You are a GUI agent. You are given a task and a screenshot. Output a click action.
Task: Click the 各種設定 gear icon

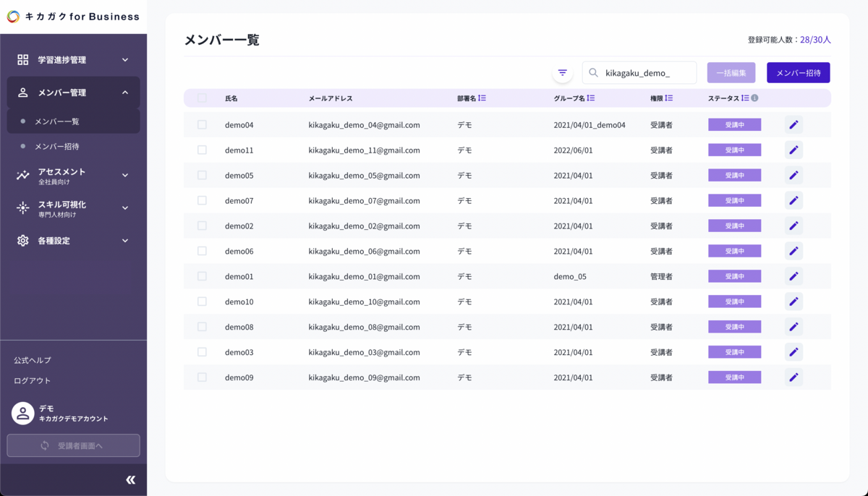(x=23, y=241)
